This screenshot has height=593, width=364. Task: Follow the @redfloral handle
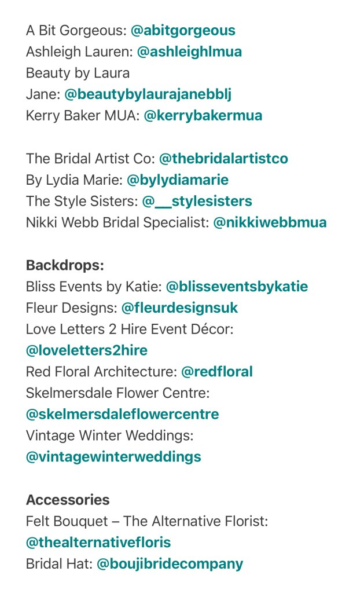point(217,372)
